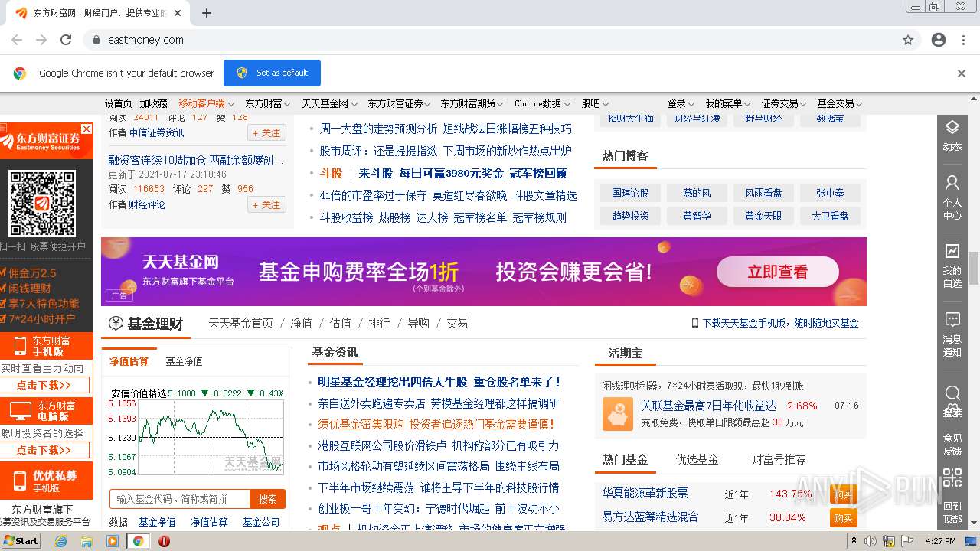Reload the page
Image resolution: width=980 pixels, height=551 pixels.
pos(66,40)
